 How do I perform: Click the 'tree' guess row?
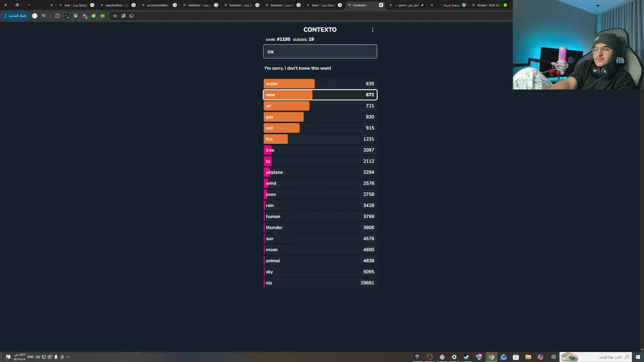[x=320, y=150]
